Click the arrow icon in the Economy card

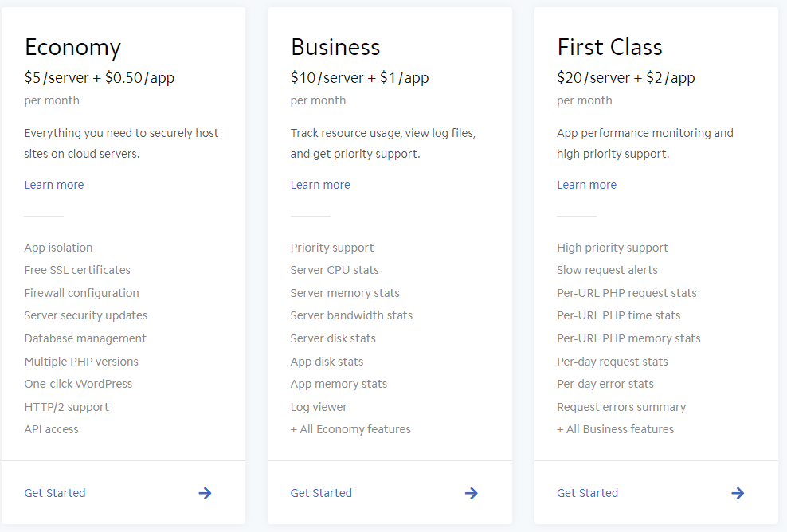pyautogui.click(x=205, y=493)
